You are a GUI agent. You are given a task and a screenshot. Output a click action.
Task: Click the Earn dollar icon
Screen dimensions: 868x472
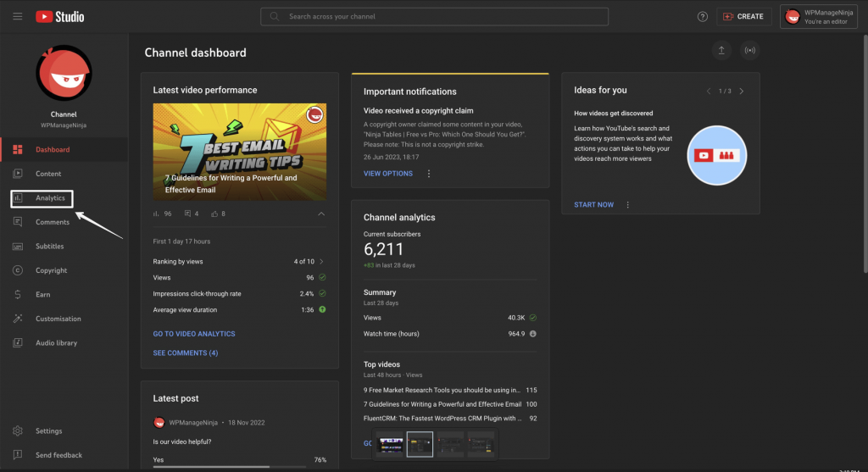(18, 294)
